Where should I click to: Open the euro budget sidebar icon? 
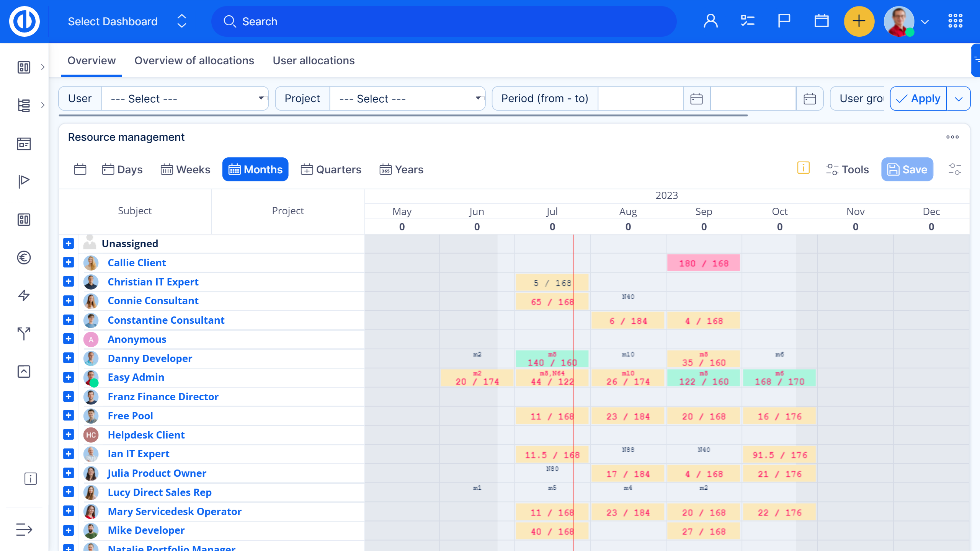pyautogui.click(x=24, y=258)
